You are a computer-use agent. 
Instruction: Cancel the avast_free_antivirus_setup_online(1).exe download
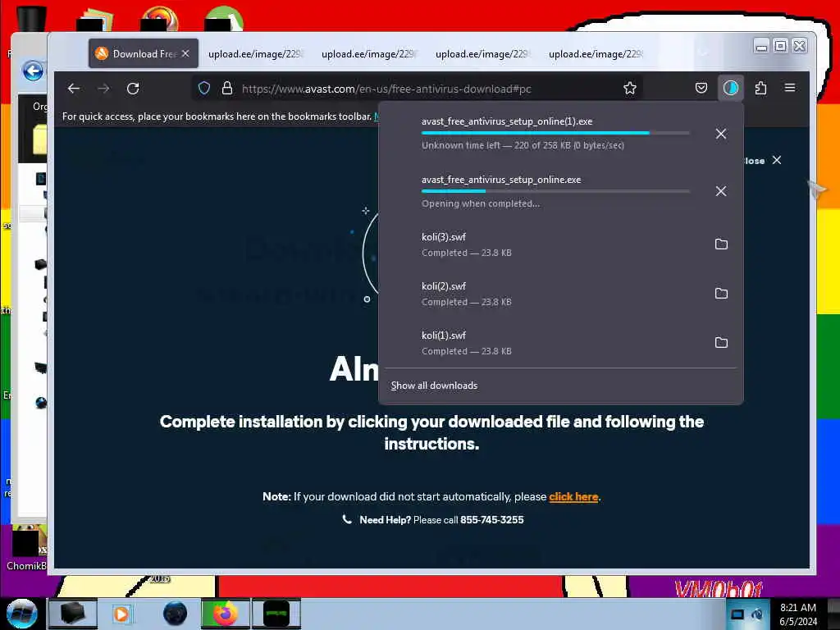(721, 134)
